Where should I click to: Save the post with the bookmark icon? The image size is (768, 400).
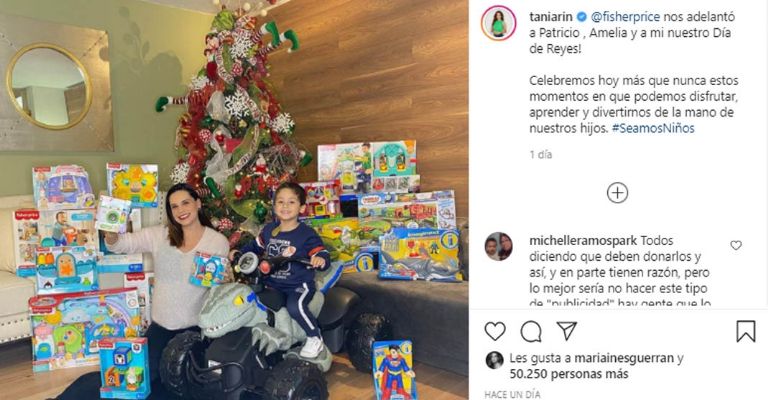(x=745, y=331)
